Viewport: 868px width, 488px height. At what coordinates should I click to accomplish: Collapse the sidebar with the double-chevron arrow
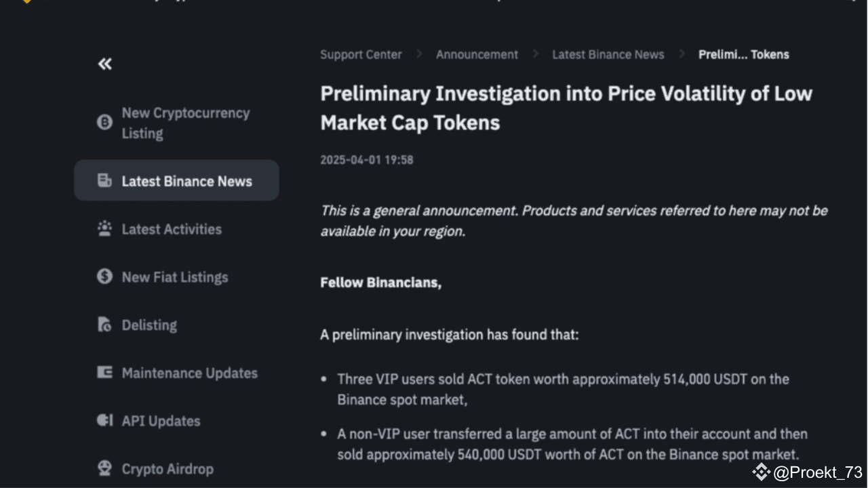point(104,63)
